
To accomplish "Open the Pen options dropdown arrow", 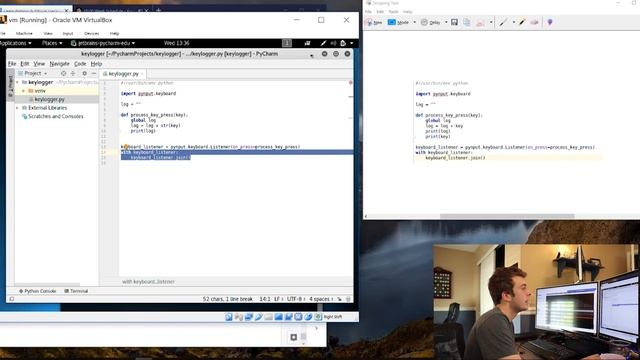I will click(x=513, y=22).
